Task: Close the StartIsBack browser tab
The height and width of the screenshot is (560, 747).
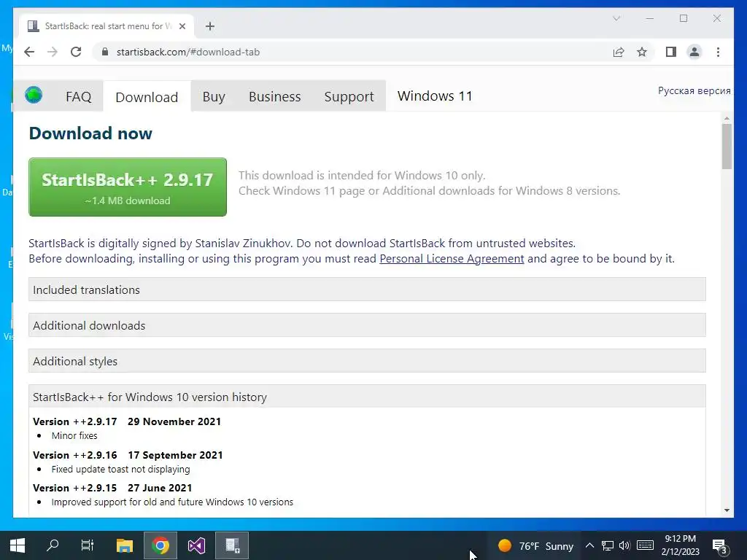Action: pos(182,26)
